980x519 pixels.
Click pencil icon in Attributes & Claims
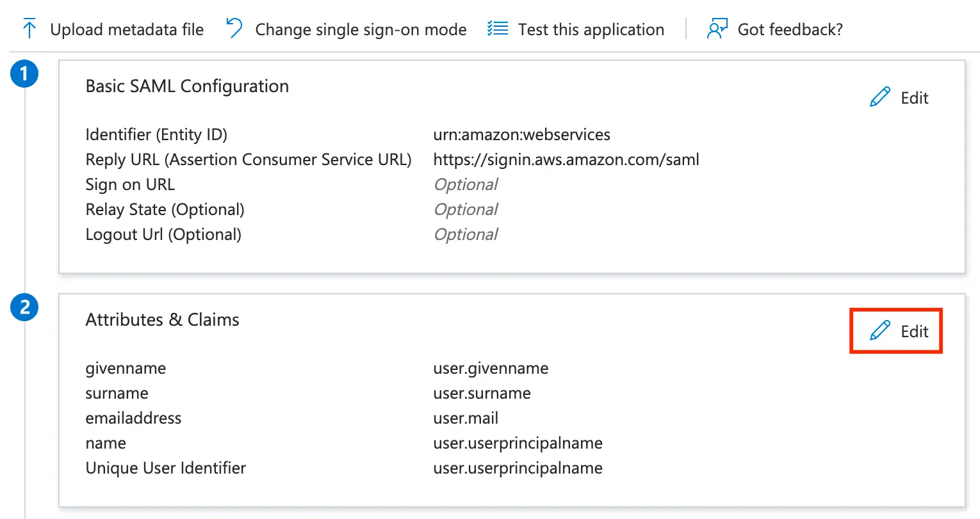point(880,331)
